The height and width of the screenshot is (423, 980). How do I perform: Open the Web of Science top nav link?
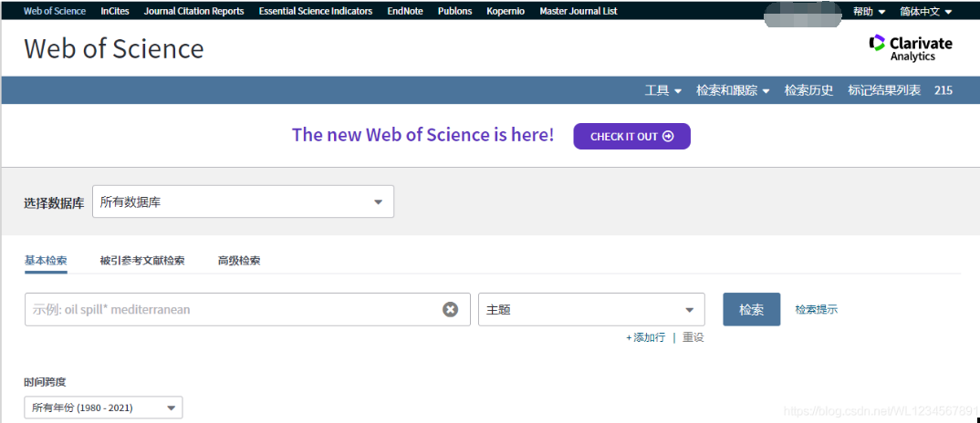tap(55, 11)
